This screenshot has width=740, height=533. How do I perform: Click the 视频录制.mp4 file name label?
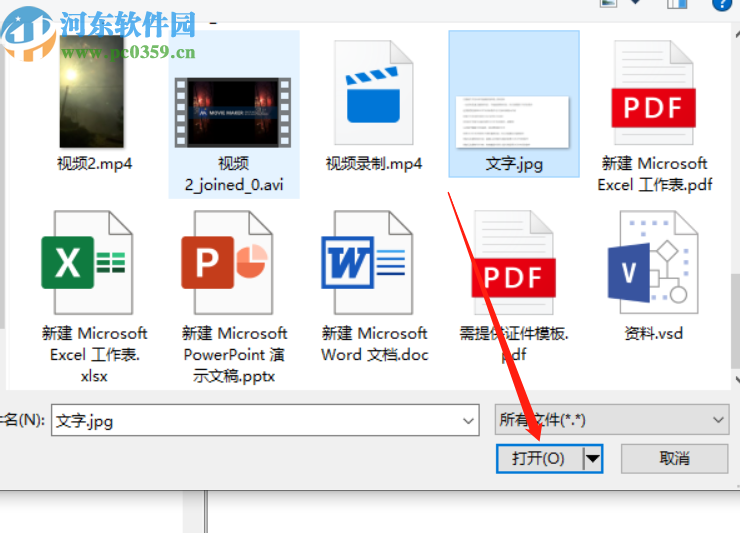tap(374, 164)
